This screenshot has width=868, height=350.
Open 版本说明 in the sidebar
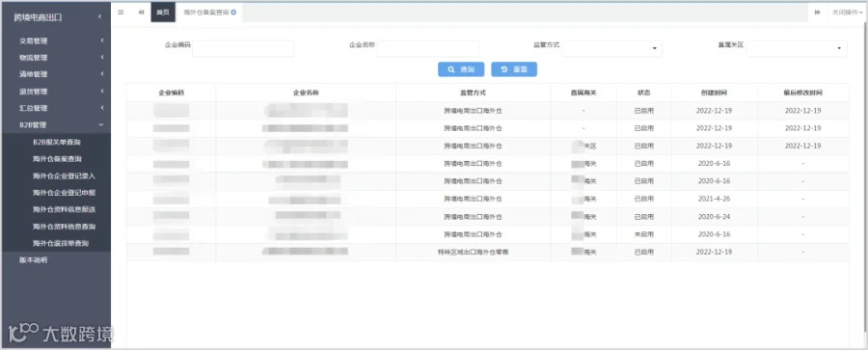pyautogui.click(x=33, y=259)
